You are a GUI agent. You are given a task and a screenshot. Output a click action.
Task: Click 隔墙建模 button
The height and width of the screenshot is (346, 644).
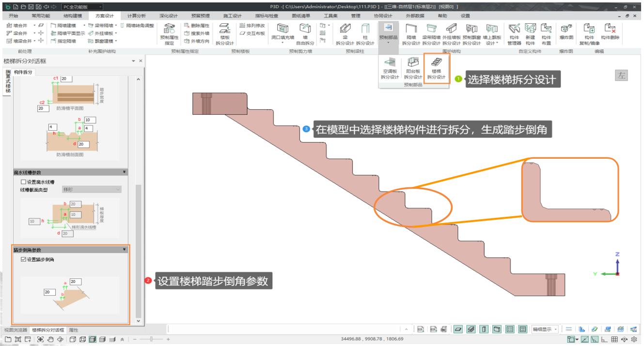point(63,25)
